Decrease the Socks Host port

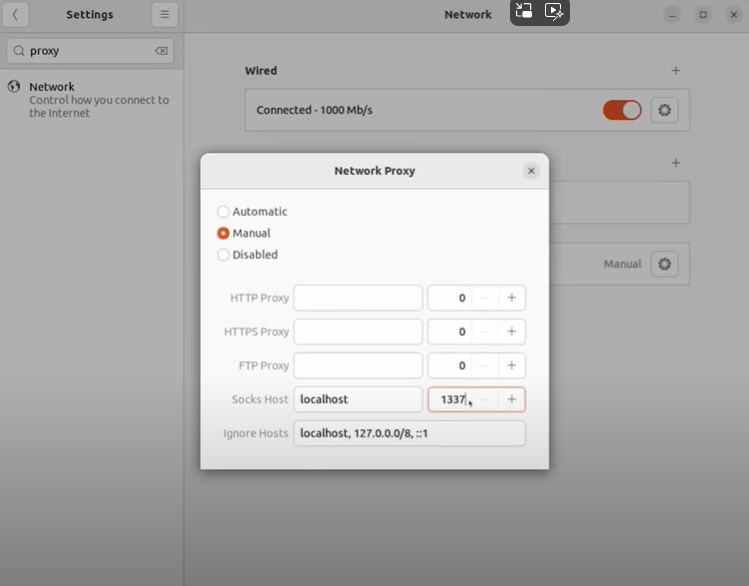(x=485, y=399)
